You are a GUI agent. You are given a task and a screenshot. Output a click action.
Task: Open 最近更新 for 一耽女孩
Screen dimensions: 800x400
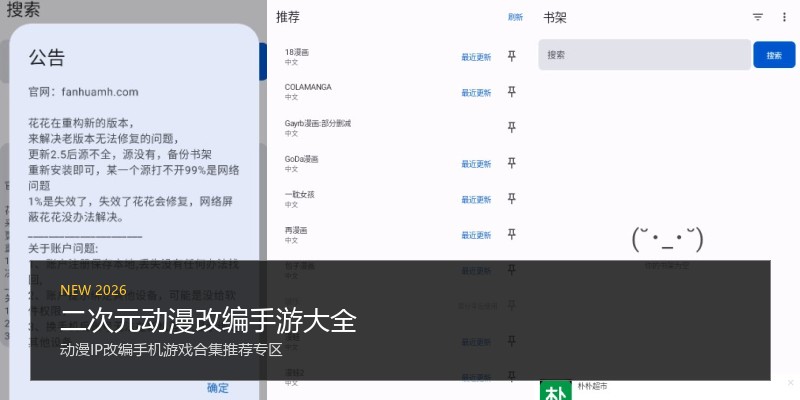[x=476, y=199]
